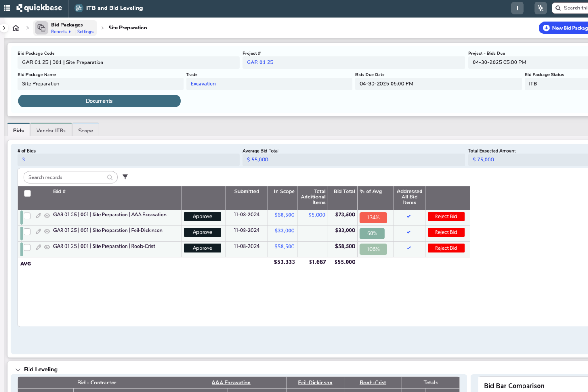Click the pencil edit icon for AAA Excavation bid

pos(38,216)
